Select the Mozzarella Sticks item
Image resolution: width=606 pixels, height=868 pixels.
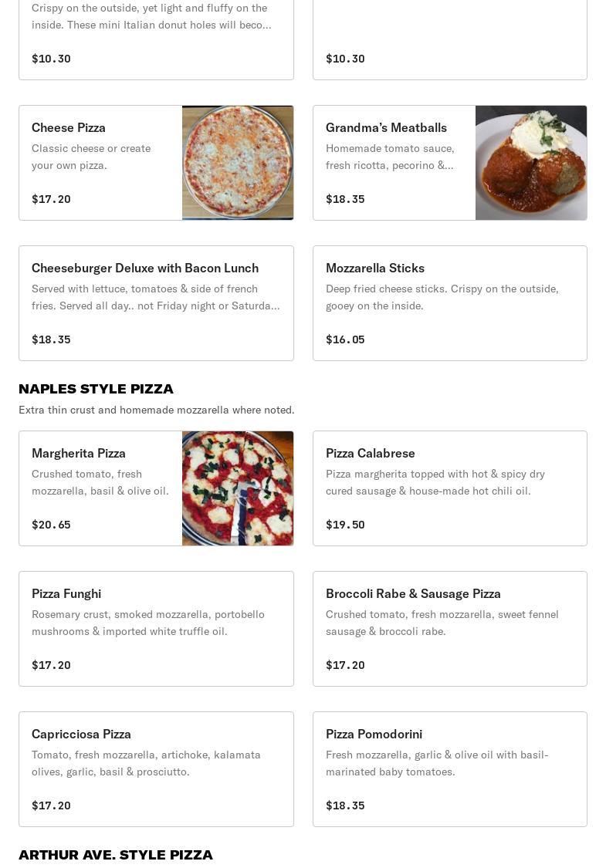click(375, 268)
